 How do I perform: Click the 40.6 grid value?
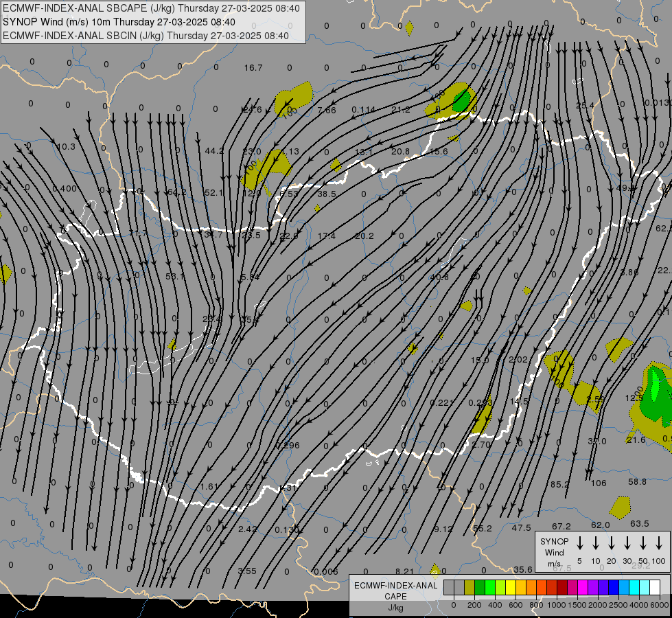pos(439,277)
